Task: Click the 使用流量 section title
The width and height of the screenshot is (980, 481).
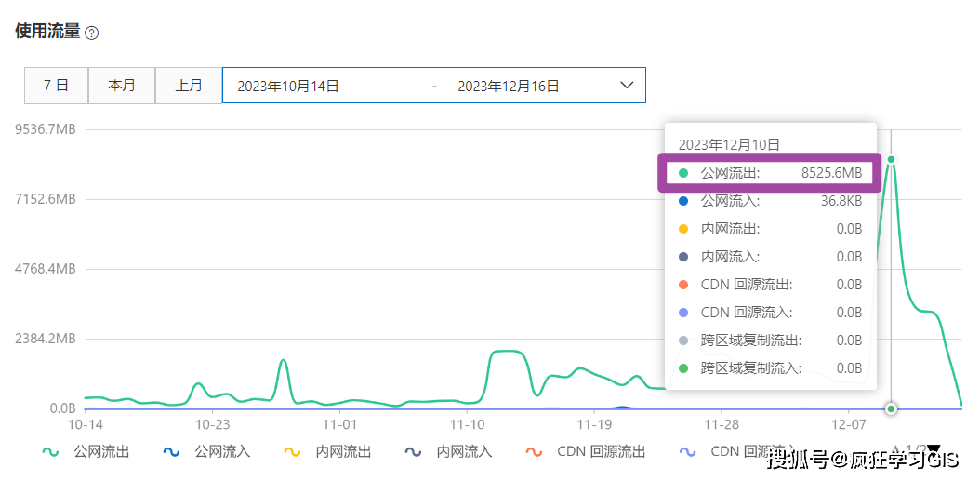Action: click(x=48, y=33)
